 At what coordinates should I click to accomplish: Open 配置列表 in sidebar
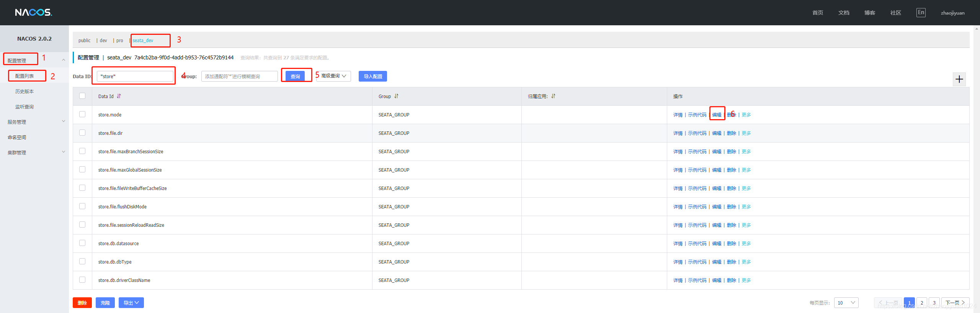(24, 76)
